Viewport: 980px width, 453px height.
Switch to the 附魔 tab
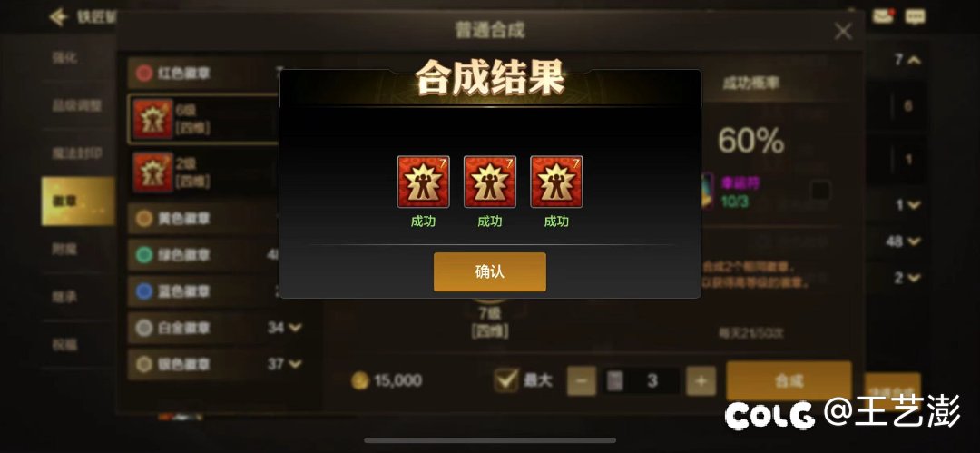pyautogui.click(x=65, y=249)
